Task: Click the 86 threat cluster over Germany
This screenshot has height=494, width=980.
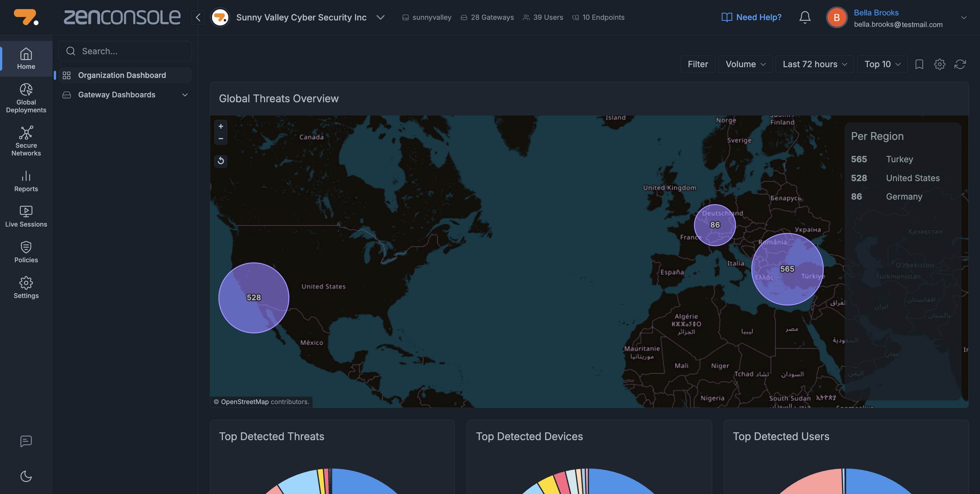Action: (x=715, y=225)
